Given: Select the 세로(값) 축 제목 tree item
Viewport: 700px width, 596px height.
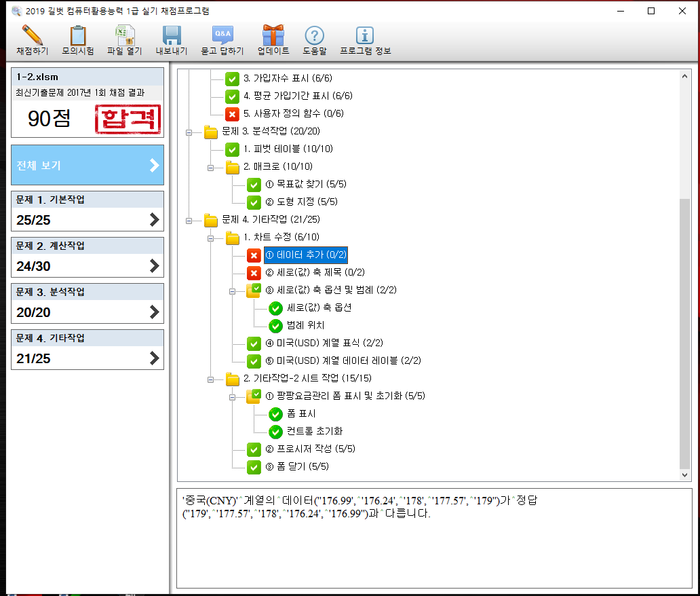Looking at the screenshot, I should (315, 273).
